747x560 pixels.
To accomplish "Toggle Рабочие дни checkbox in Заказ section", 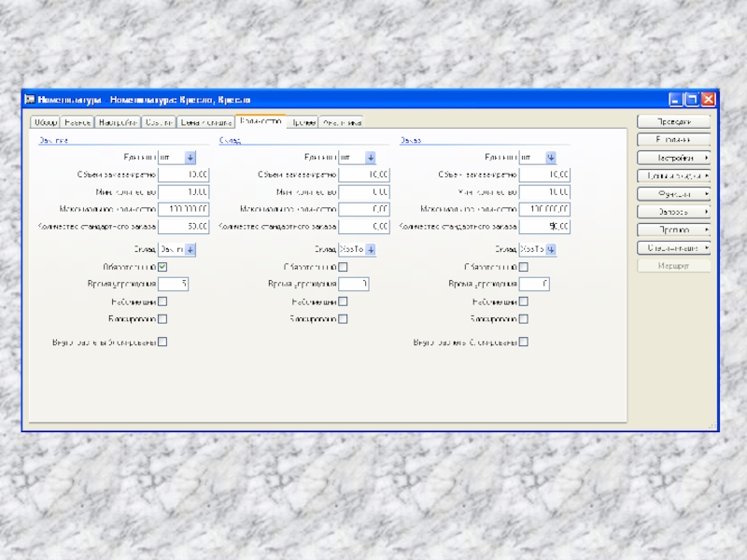I will (x=524, y=301).
